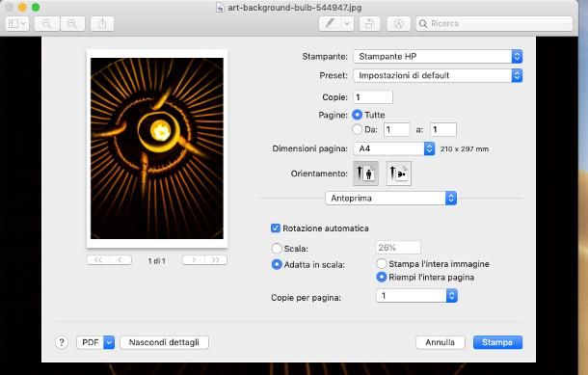Click the Stampa print button

(497, 342)
